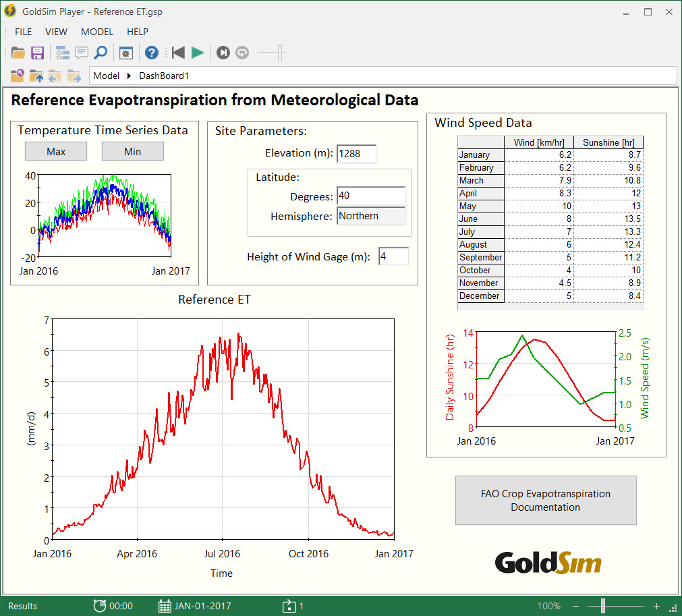Click the calendar date icon in status bar

[x=165, y=606]
